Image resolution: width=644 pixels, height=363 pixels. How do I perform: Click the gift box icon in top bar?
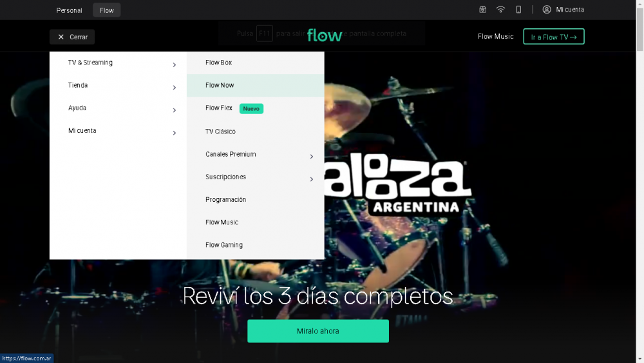[482, 10]
